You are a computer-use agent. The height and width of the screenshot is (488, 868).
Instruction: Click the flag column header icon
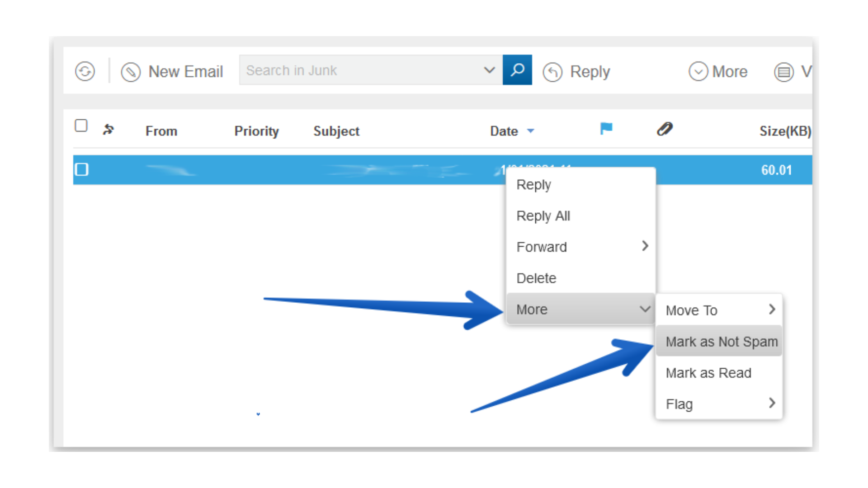click(606, 129)
